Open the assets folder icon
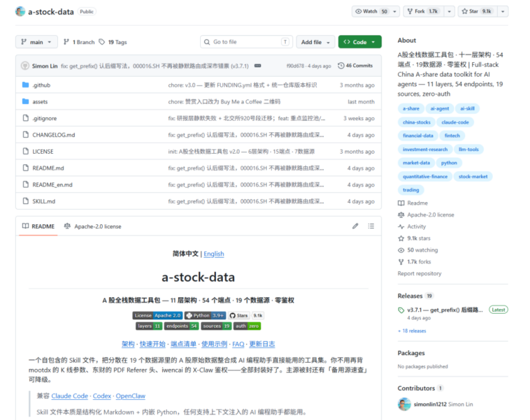 pos(26,101)
